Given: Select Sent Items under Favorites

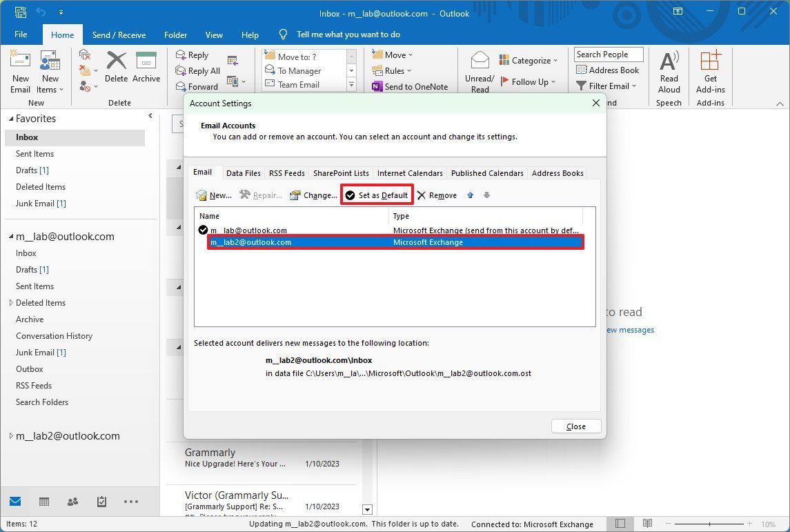Looking at the screenshot, I should [x=34, y=154].
